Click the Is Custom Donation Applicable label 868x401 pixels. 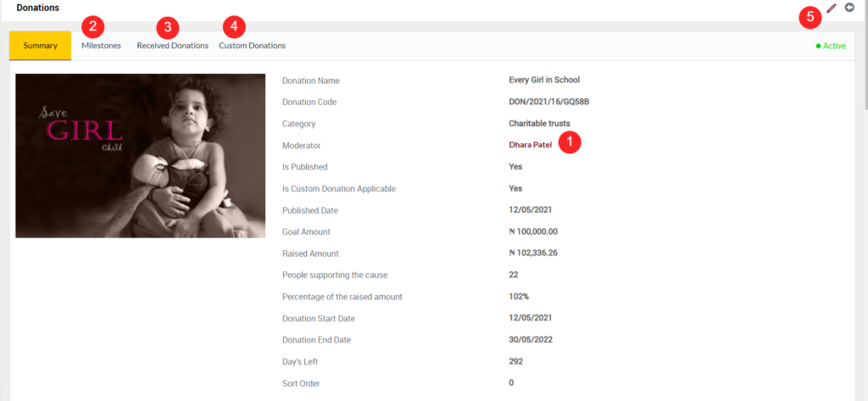(339, 188)
